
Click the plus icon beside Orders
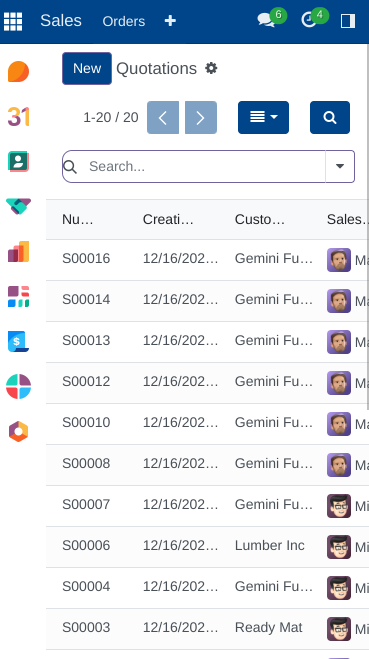(170, 21)
